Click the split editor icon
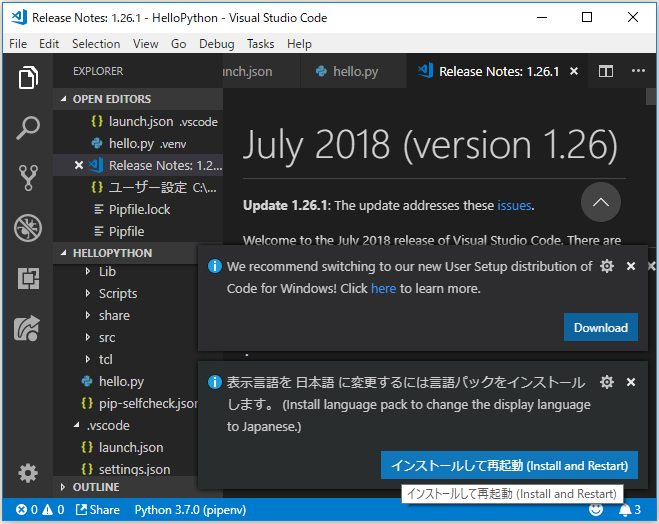The height and width of the screenshot is (524, 659). (x=606, y=71)
